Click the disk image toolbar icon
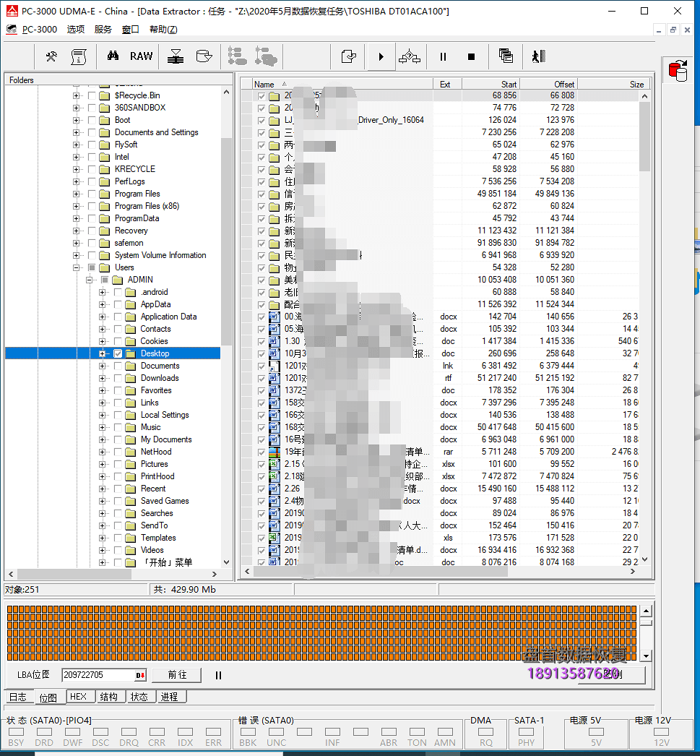Screen dimensions: 700x756 (x=204, y=57)
